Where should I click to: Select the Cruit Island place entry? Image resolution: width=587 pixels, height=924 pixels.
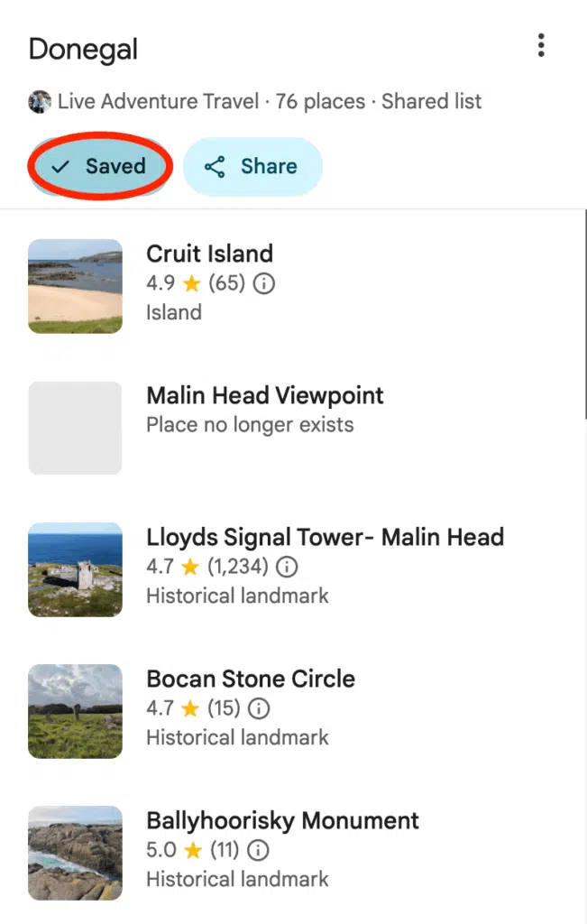pyautogui.click(x=209, y=254)
